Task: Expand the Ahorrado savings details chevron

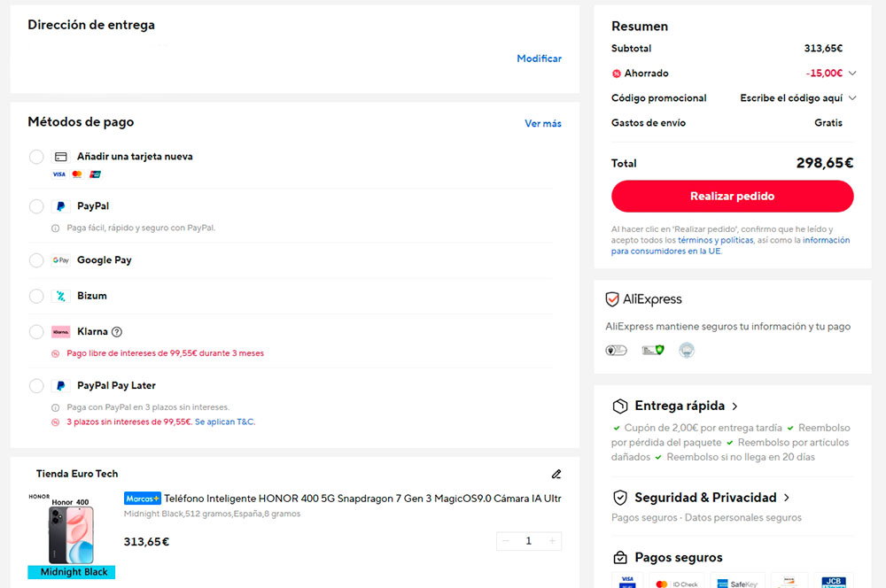Action: [x=852, y=73]
